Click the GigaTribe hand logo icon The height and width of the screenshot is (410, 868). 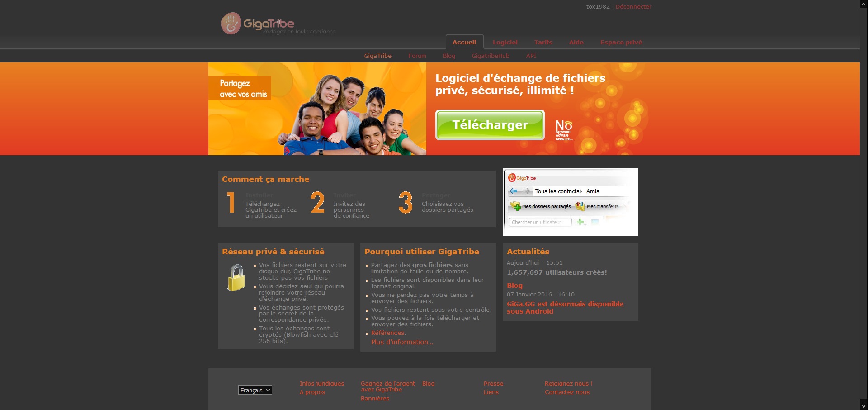tap(231, 24)
